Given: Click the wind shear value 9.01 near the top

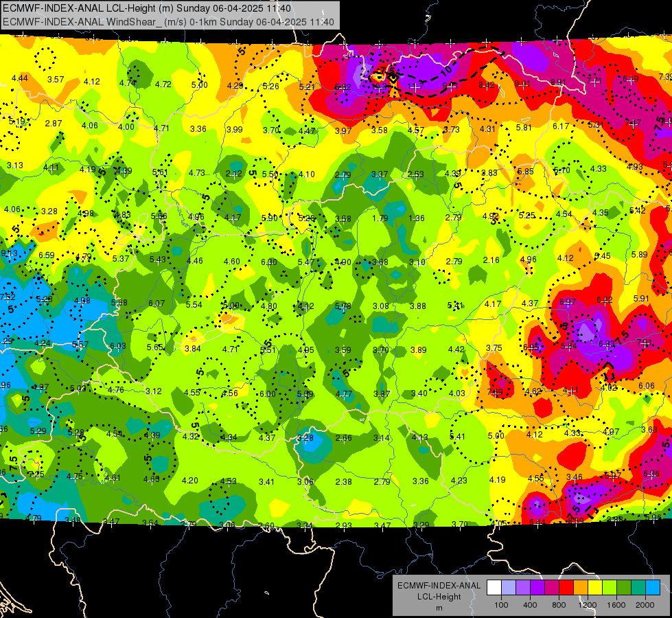Looking at the screenshot, I should (x=522, y=84).
